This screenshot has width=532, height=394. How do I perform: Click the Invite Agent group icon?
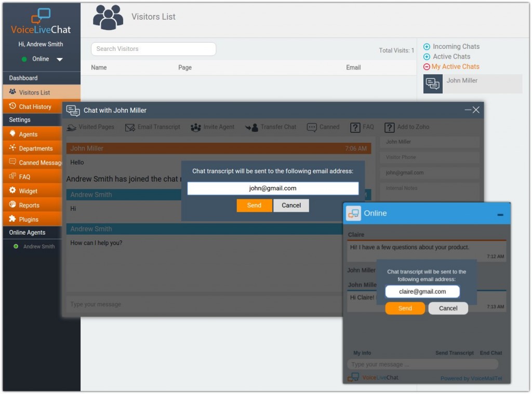click(x=195, y=127)
